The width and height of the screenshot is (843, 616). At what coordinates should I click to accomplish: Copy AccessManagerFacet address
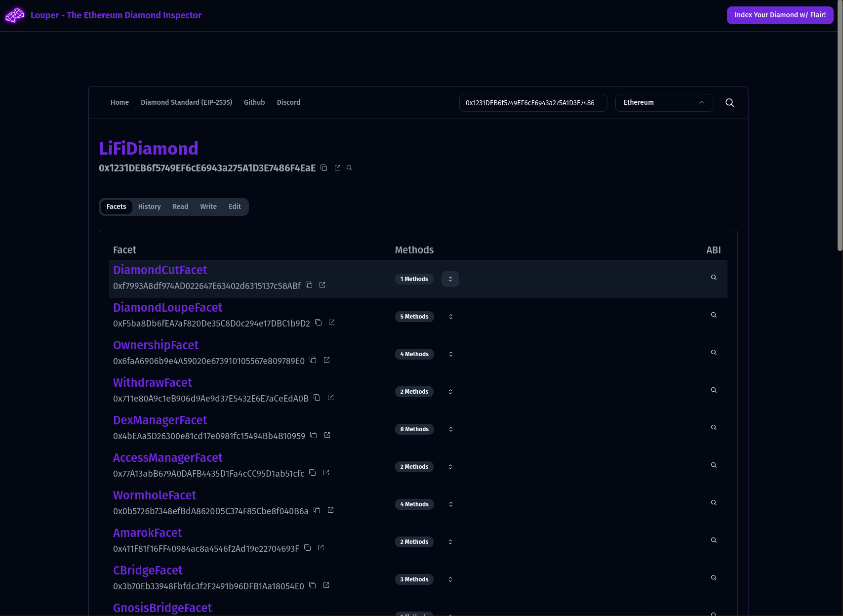[313, 473]
